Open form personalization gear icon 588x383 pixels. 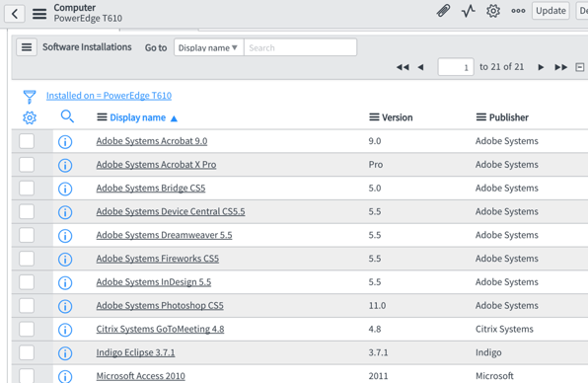[493, 11]
